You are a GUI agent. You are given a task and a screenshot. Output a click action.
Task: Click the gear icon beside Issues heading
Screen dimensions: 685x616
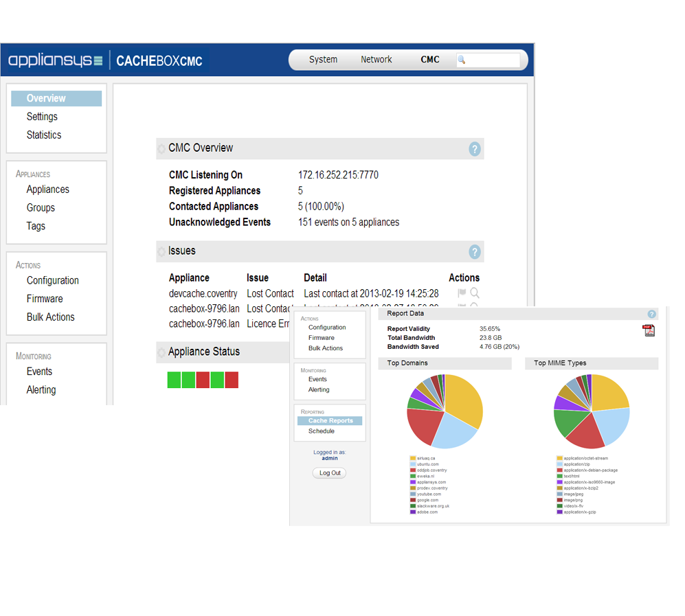point(161,251)
